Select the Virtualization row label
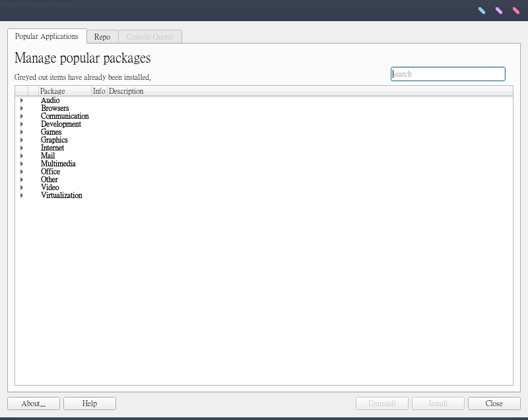528x420 pixels. (x=61, y=195)
